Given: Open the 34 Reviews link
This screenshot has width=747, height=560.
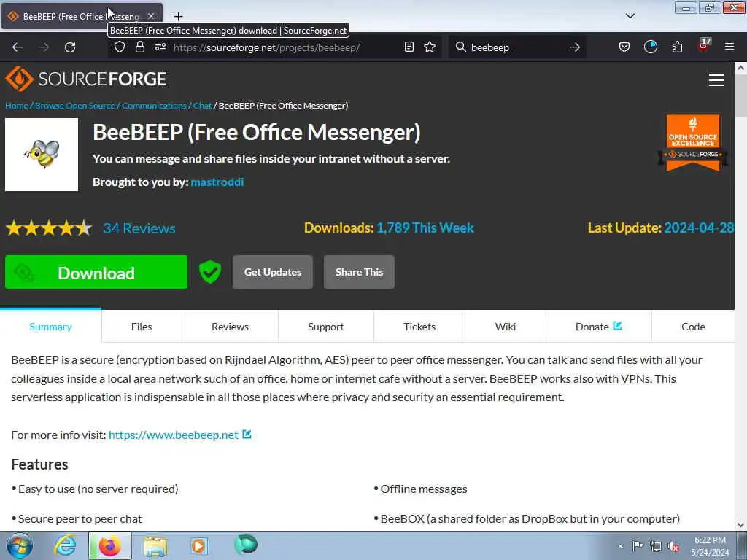Looking at the screenshot, I should pyautogui.click(x=139, y=228).
